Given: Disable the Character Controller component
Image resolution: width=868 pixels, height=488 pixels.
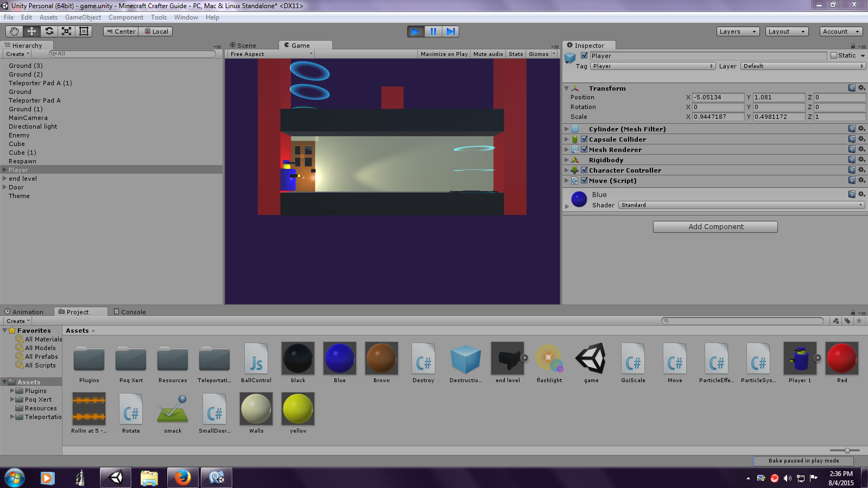Looking at the screenshot, I should (x=584, y=170).
